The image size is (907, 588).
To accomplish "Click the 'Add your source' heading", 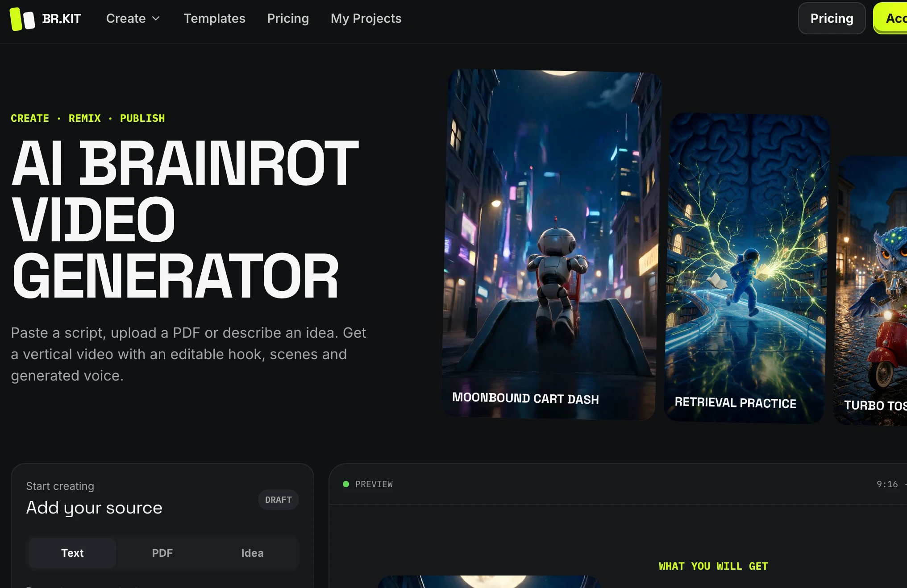I will [94, 508].
